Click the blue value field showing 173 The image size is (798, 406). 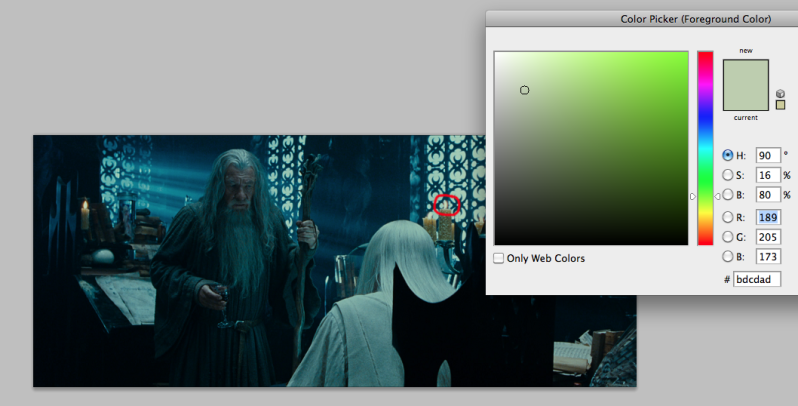click(x=768, y=256)
